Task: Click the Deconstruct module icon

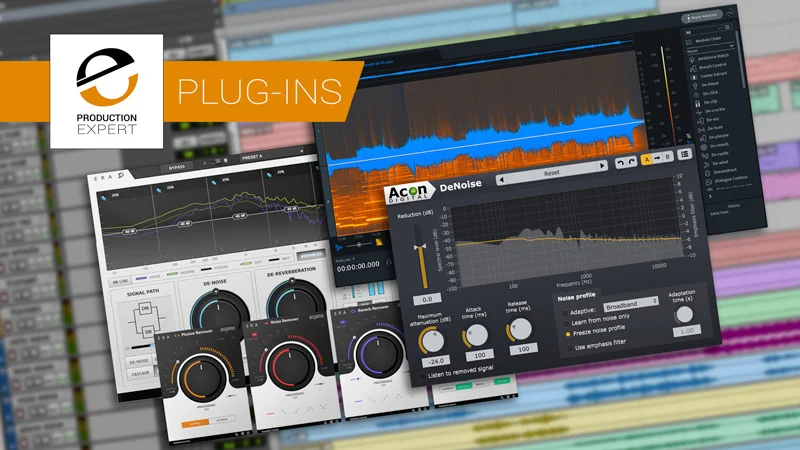Action: 708,173
